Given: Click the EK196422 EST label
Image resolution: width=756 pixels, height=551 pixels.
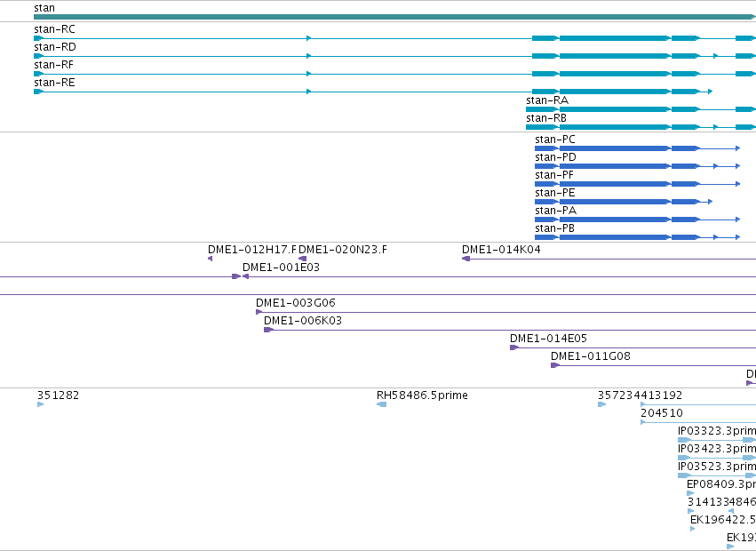Looking at the screenshot, I should point(723,520).
